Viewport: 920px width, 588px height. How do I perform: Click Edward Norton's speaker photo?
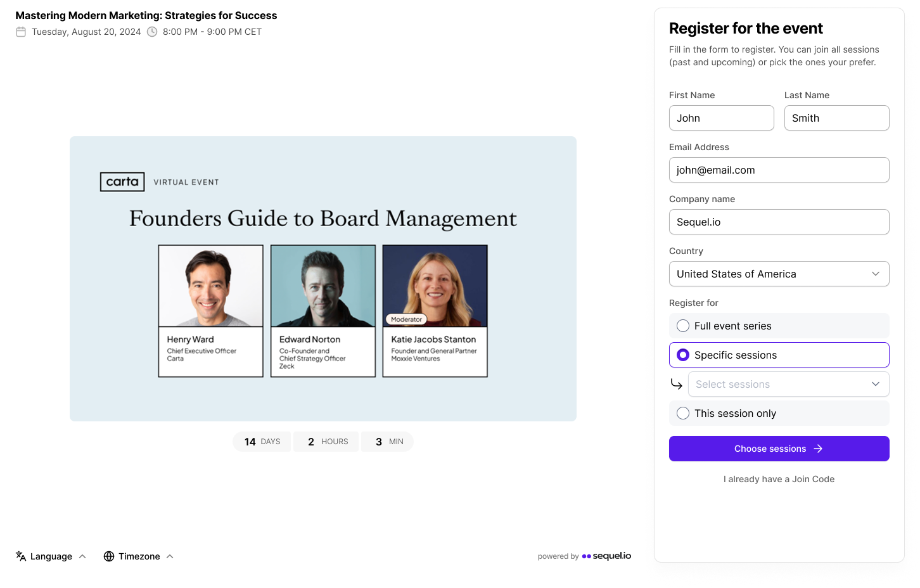(323, 286)
